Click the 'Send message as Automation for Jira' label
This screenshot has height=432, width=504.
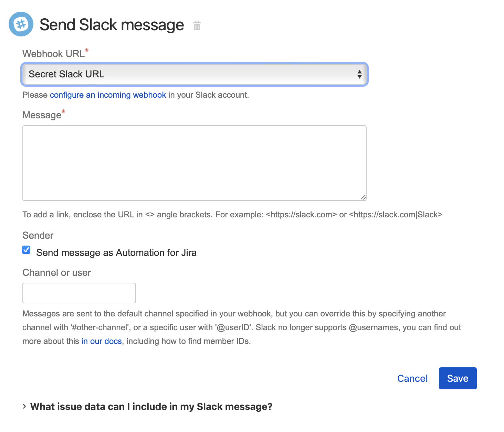point(116,253)
